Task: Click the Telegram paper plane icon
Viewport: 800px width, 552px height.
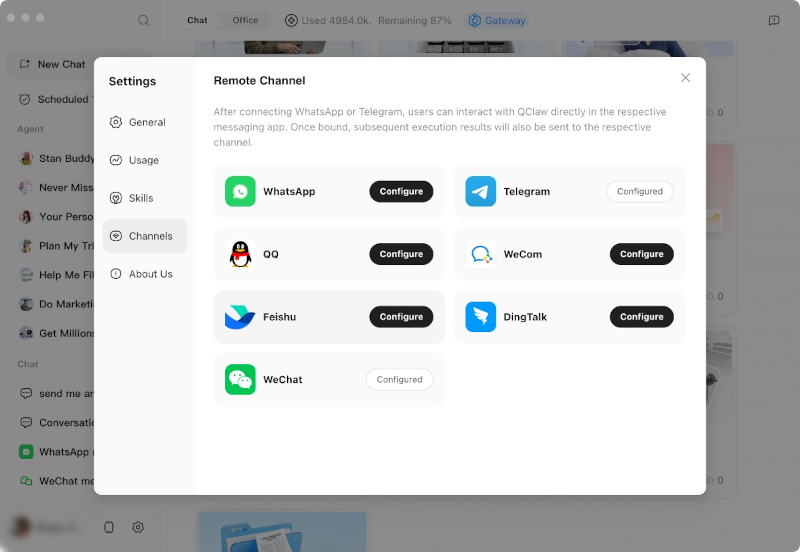Action: click(480, 192)
